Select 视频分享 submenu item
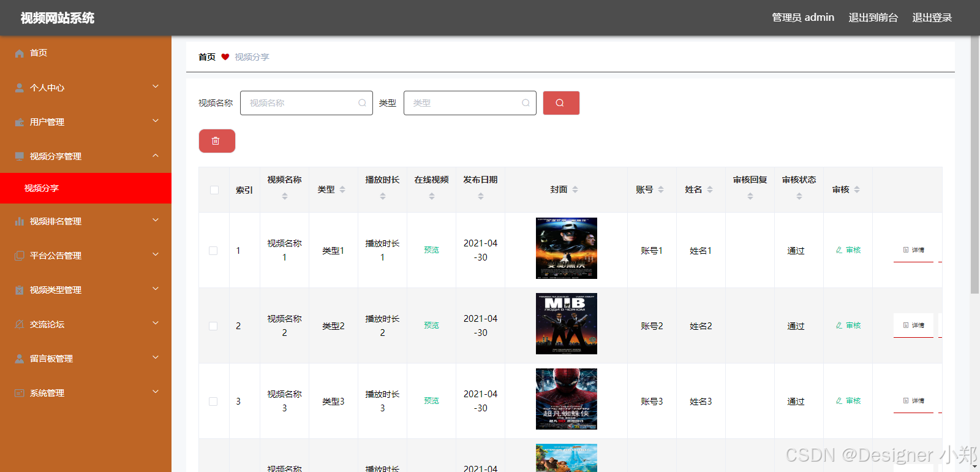Screen dimensions: 980x472 [x=86, y=188]
